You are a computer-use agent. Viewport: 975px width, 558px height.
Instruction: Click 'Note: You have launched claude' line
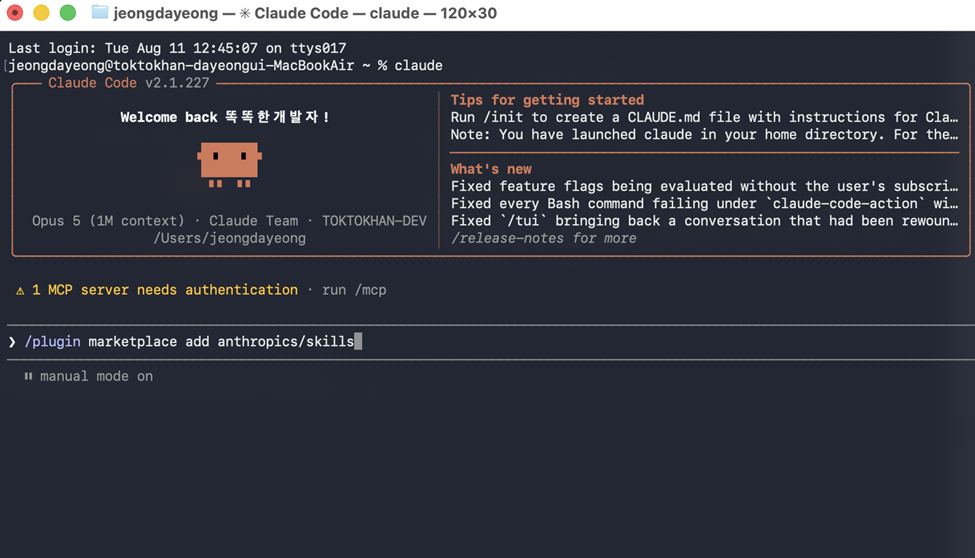[705, 134]
